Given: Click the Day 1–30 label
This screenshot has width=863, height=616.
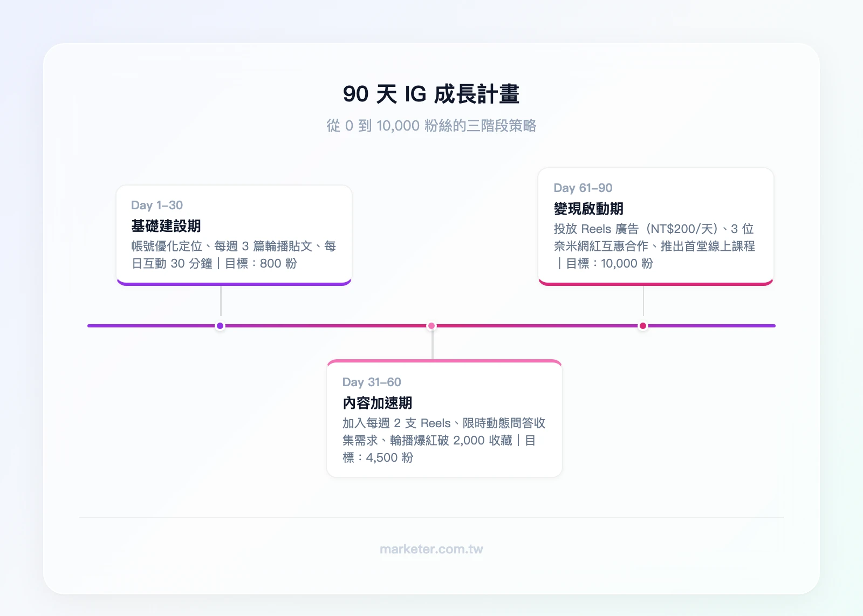Looking at the screenshot, I should pos(157,205).
